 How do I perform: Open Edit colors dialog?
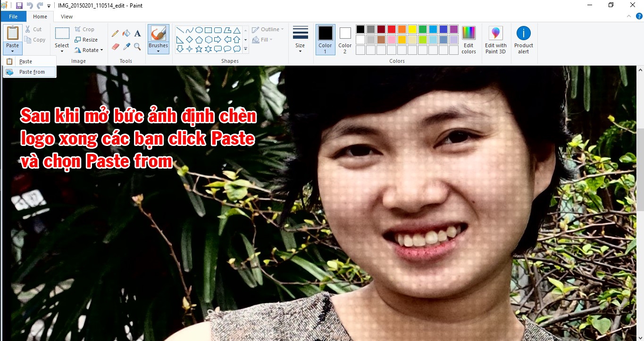click(x=468, y=40)
